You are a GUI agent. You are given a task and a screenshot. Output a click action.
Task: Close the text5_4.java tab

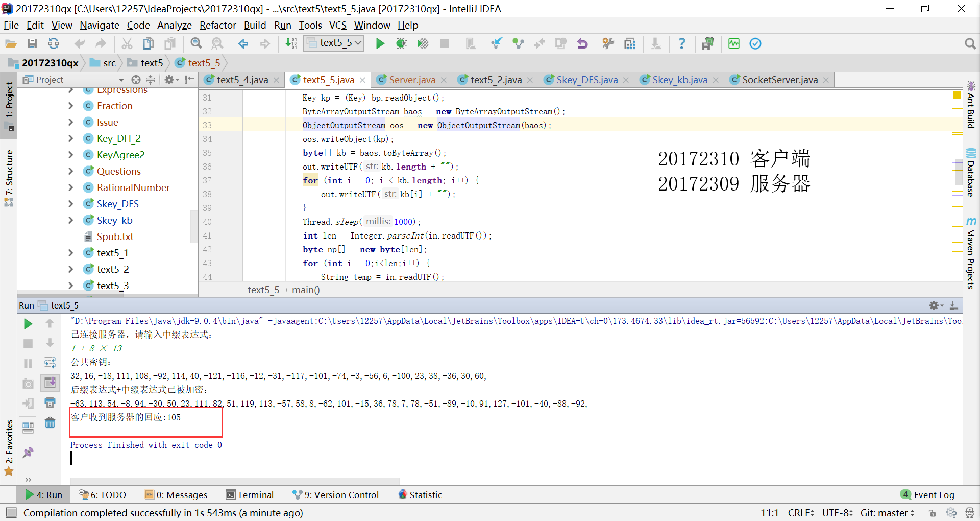coord(276,80)
